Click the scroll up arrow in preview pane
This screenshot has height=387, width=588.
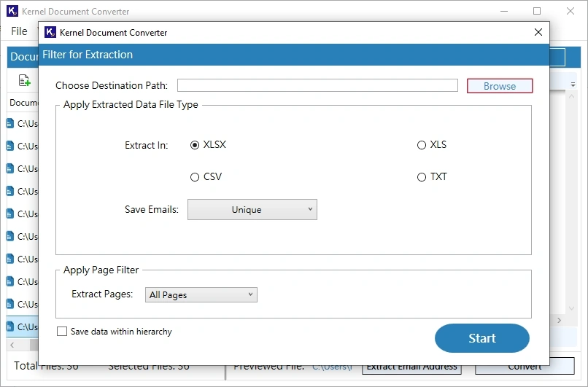(x=571, y=96)
